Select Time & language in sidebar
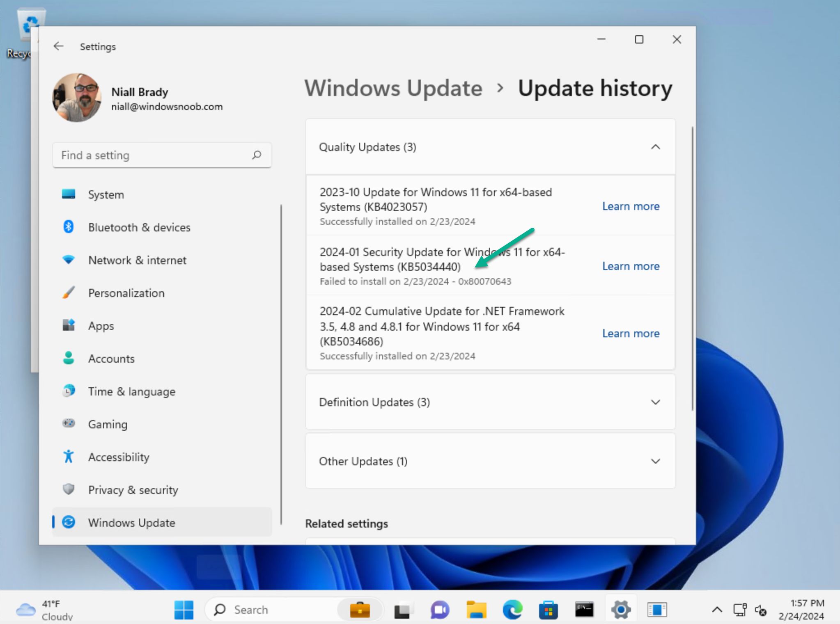 [x=162, y=391]
